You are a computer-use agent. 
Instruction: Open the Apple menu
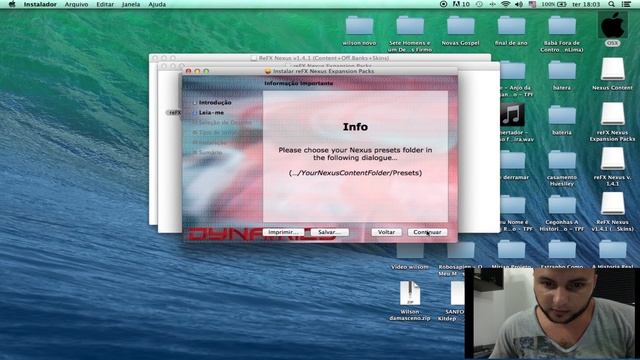(x=12, y=4)
